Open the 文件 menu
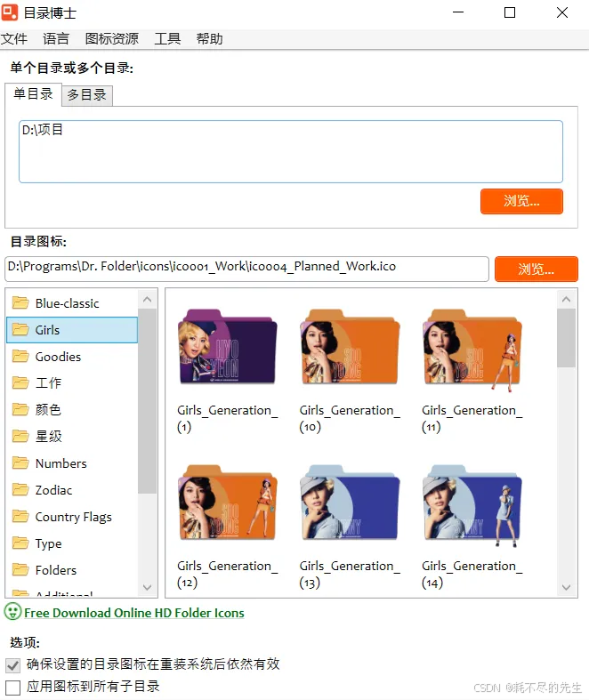Image resolution: width=589 pixels, height=700 pixels. 14,39
